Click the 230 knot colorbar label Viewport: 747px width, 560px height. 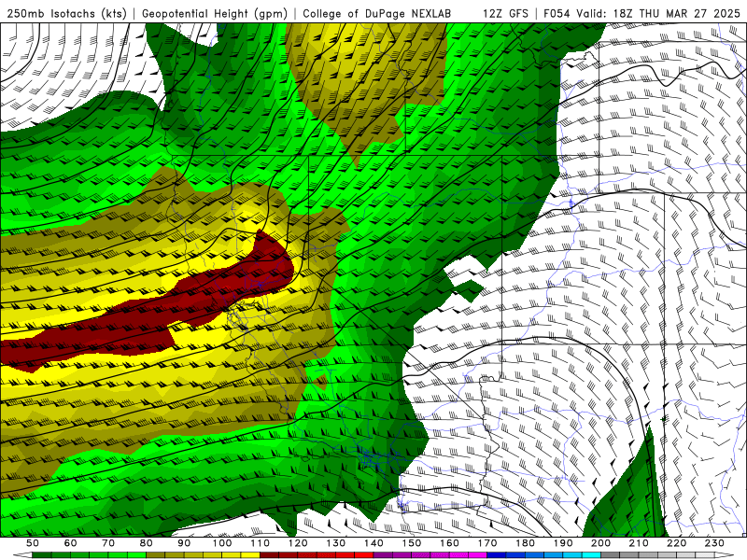pyautogui.click(x=715, y=543)
